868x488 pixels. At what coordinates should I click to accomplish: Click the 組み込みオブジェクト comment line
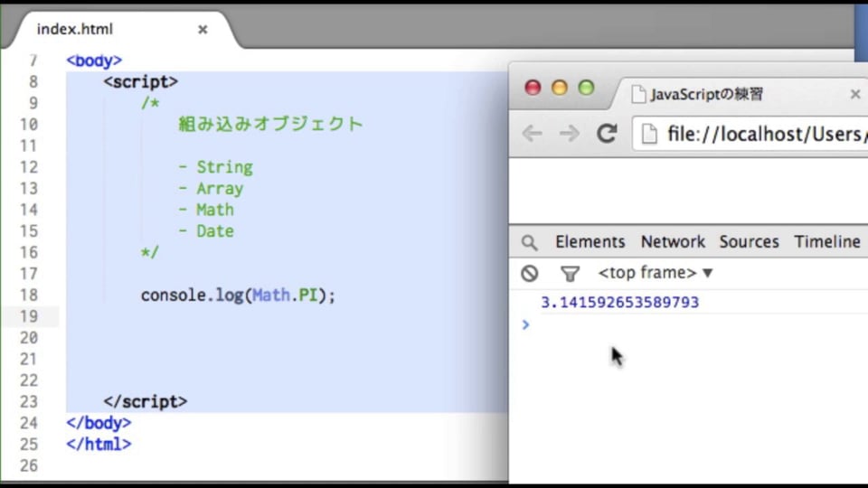click(x=270, y=124)
